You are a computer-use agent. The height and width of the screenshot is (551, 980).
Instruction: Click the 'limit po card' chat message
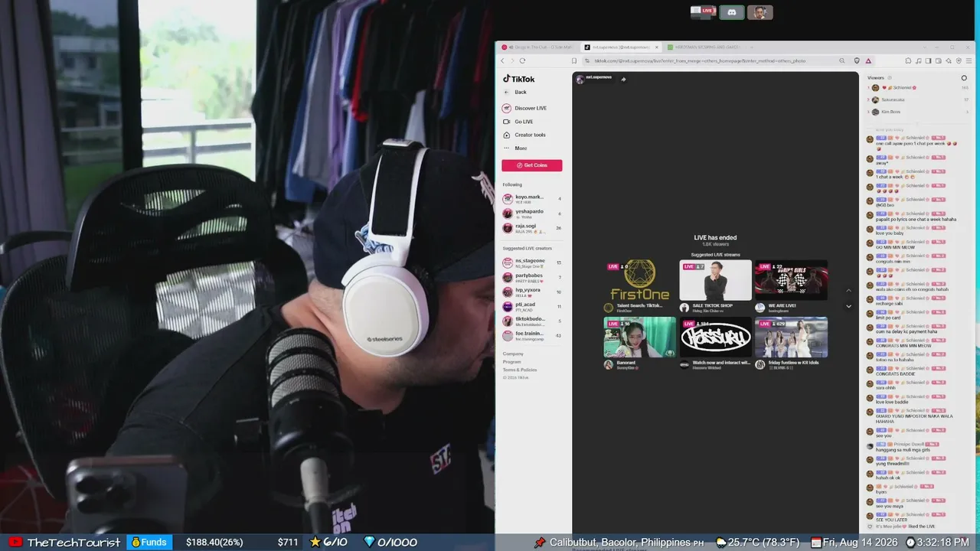(x=888, y=317)
